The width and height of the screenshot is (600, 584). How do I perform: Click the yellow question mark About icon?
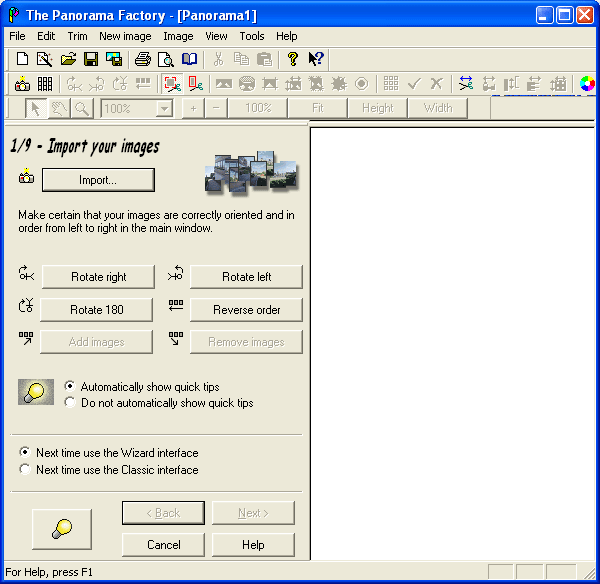tap(293, 59)
